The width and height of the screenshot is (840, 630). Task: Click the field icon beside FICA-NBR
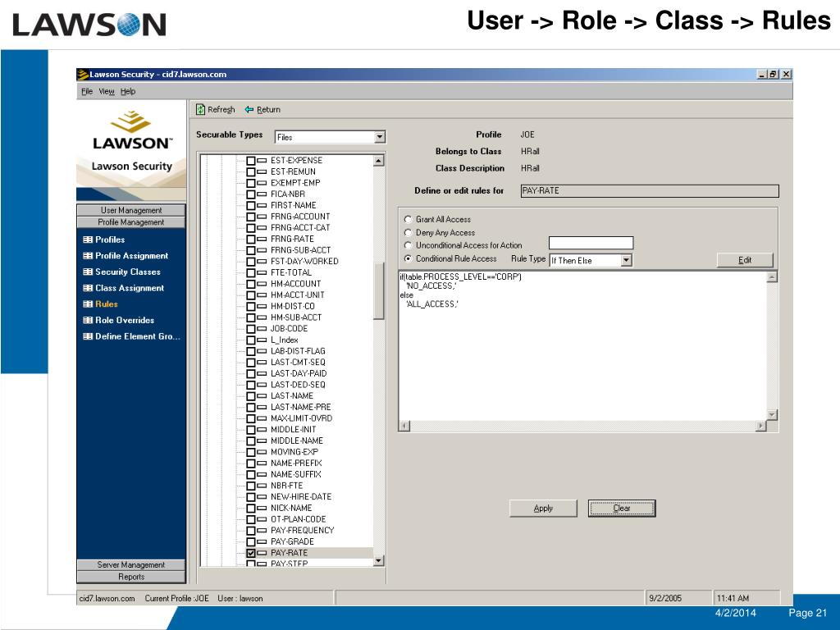262,194
